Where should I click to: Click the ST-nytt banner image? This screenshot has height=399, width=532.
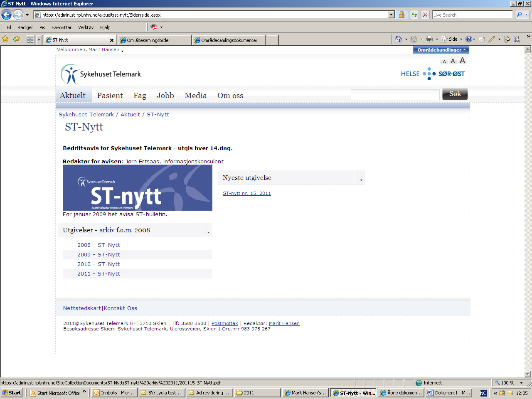pyautogui.click(x=138, y=188)
